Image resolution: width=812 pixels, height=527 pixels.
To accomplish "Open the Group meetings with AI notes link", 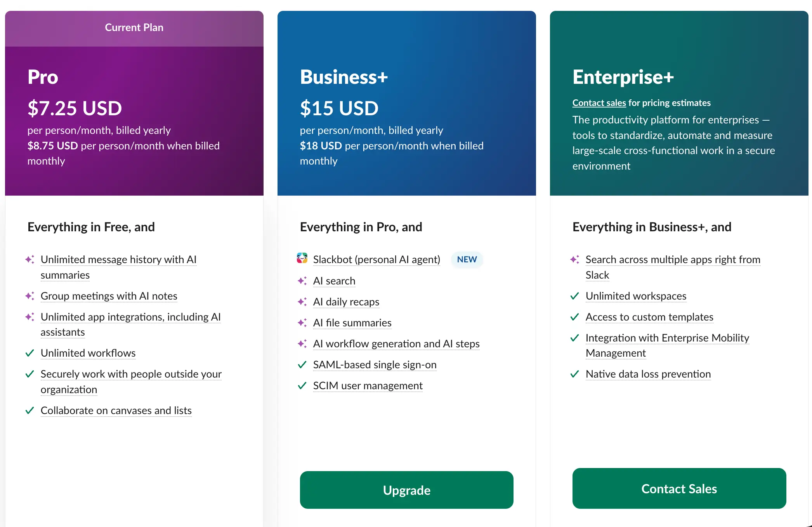I will [x=109, y=296].
